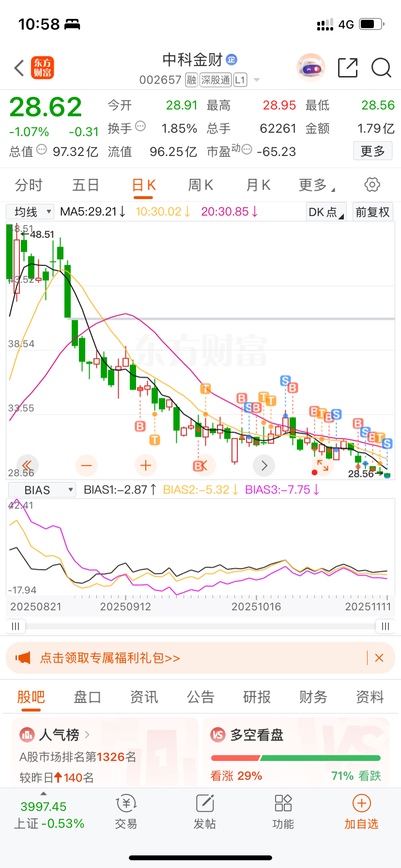Tap the L1 level badge
The image size is (401, 868).
coord(240,80)
